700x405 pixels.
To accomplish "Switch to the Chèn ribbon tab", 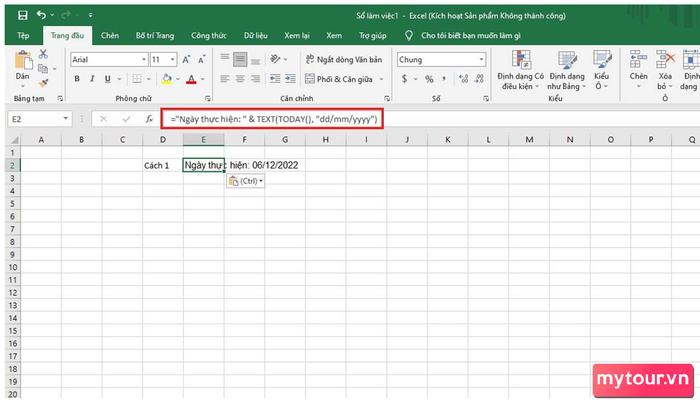I will coord(109,35).
